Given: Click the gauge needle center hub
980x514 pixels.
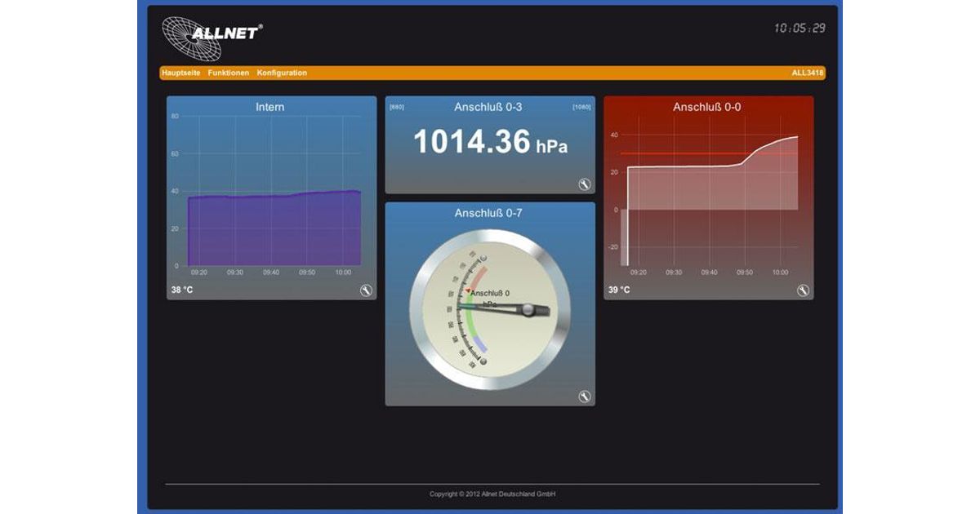Looking at the screenshot, I should coord(528,309).
